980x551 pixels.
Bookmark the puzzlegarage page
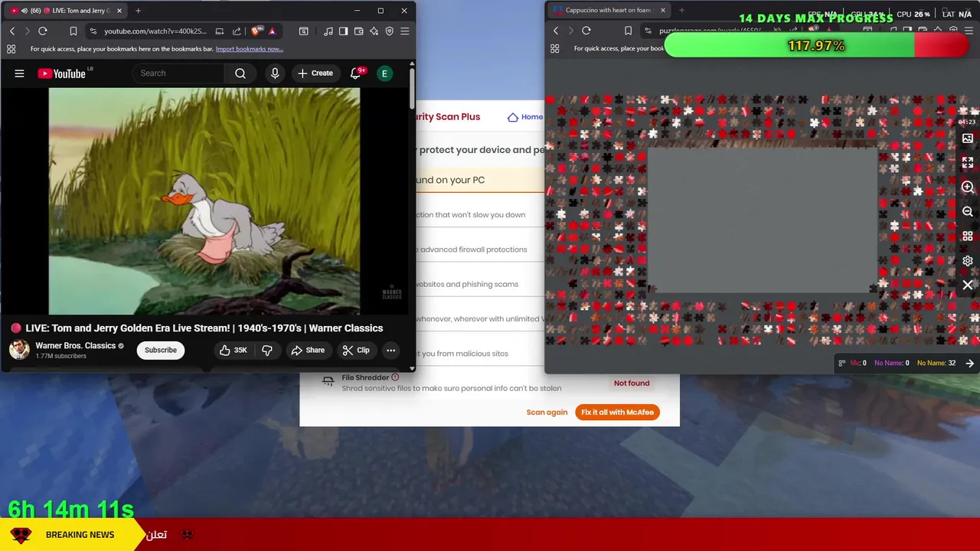pyautogui.click(x=628, y=31)
